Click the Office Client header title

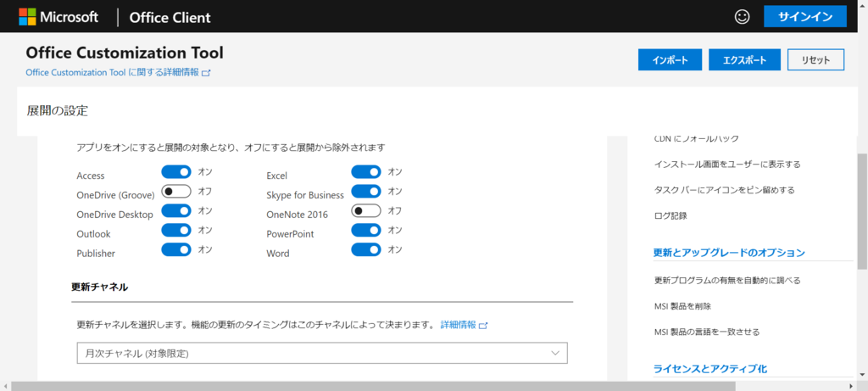(170, 17)
